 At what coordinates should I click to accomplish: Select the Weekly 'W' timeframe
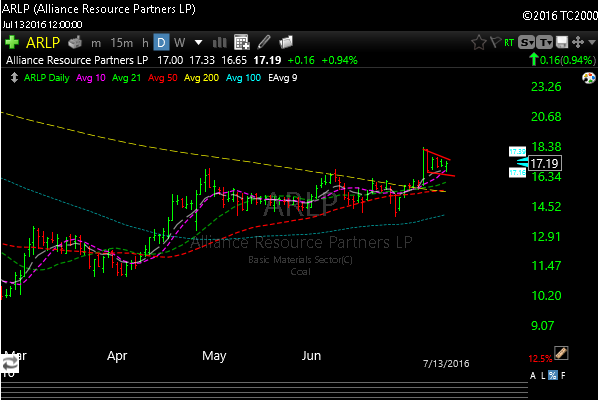tap(179, 42)
